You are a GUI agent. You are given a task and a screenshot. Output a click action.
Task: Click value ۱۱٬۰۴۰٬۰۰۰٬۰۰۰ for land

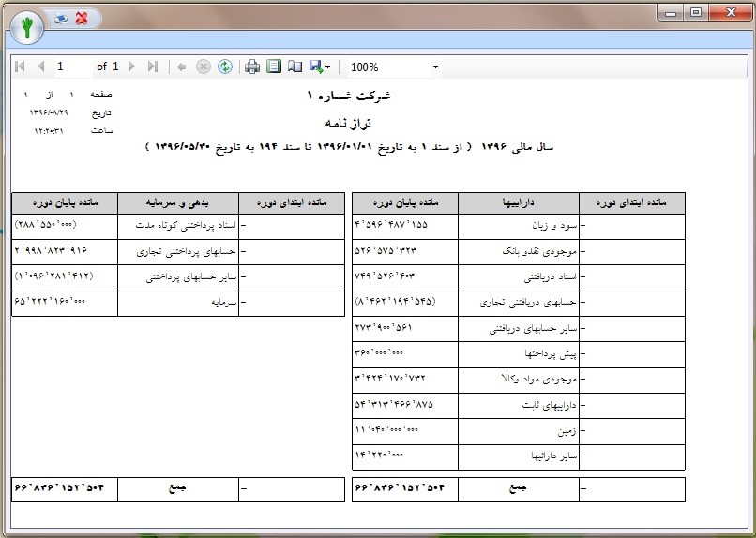pos(386,429)
